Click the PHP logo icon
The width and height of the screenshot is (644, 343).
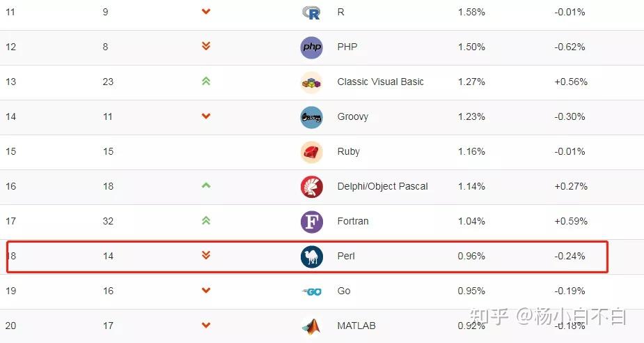[x=311, y=47]
